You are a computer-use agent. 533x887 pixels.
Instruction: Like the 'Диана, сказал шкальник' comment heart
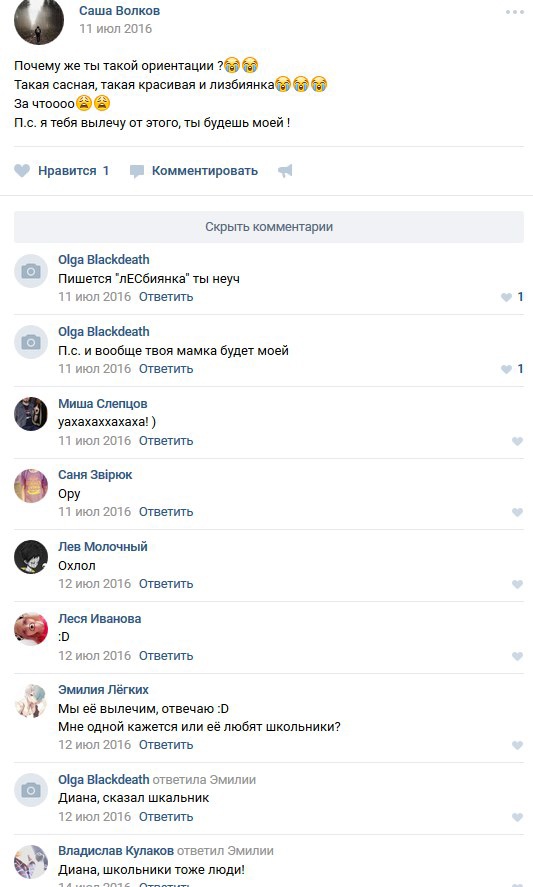coord(517,817)
